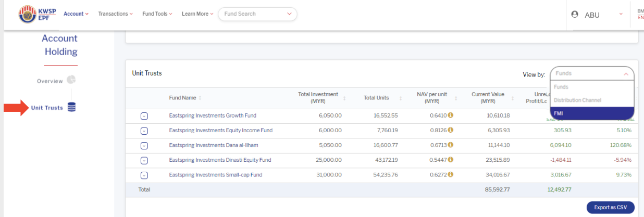Click the 10,610.18 current value cell
This screenshot has width=644, height=217.
(497, 116)
